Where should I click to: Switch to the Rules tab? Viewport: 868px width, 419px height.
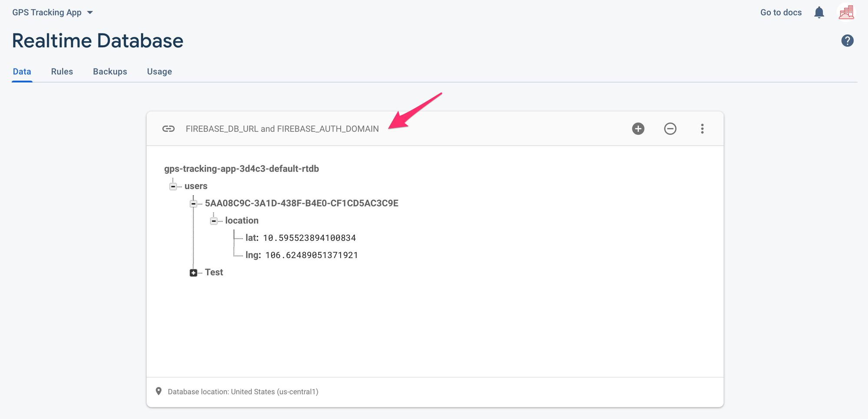click(x=62, y=71)
